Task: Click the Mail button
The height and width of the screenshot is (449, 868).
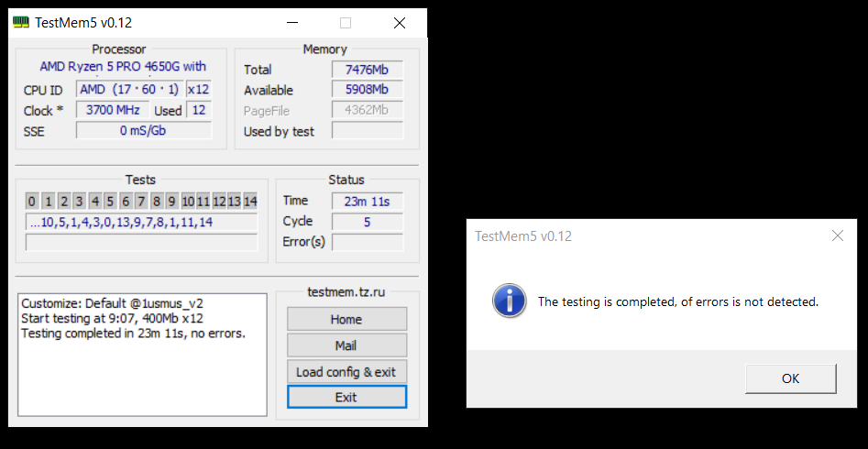Action: (x=346, y=345)
